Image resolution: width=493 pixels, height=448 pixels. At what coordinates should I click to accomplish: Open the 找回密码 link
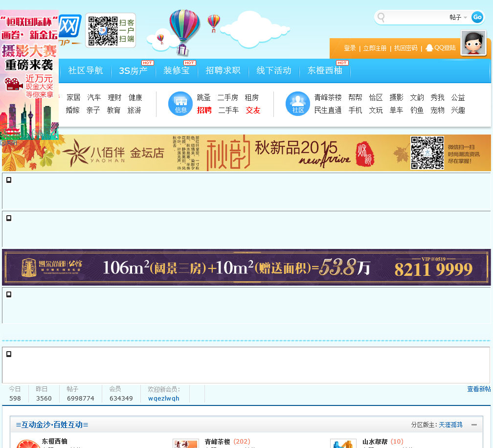click(405, 48)
